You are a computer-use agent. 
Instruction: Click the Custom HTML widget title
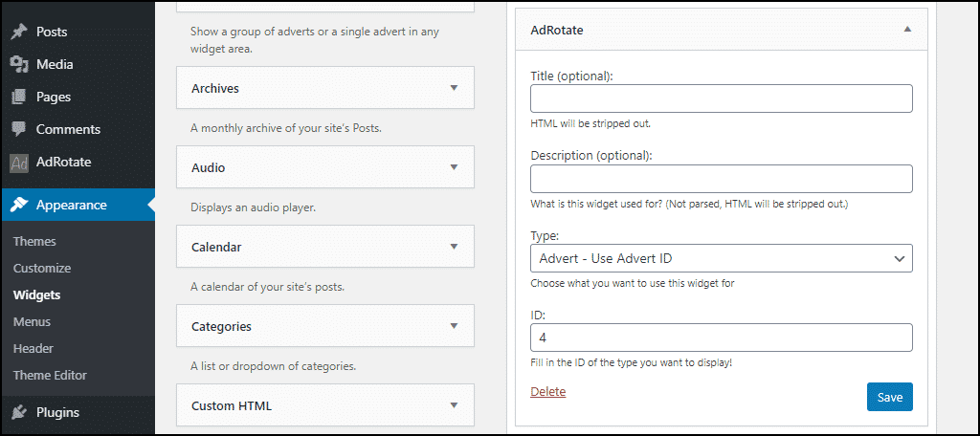coord(232,406)
